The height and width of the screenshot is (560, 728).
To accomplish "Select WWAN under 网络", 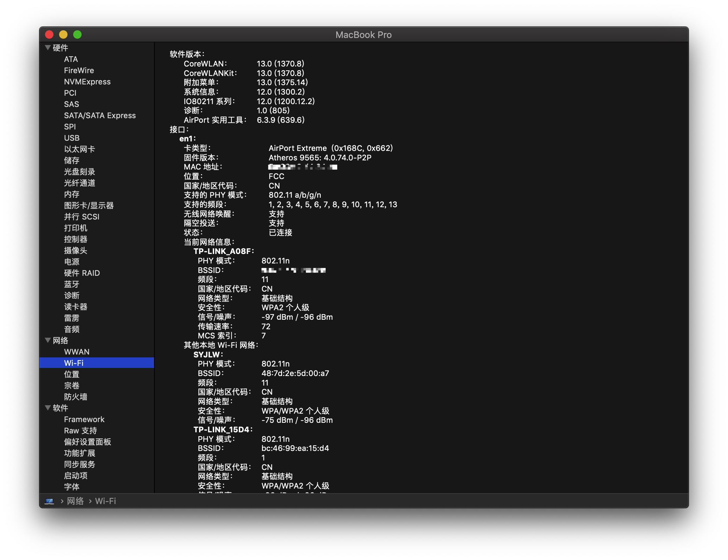I will point(77,352).
